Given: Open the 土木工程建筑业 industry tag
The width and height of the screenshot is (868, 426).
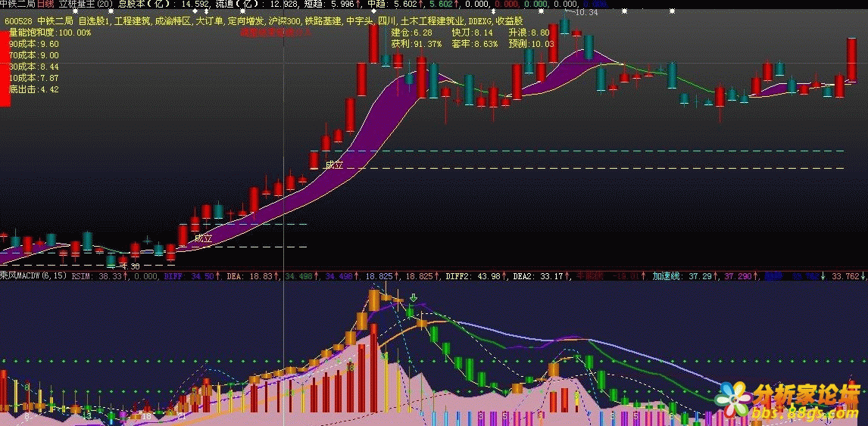Looking at the screenshot, I should coord(431,22).
